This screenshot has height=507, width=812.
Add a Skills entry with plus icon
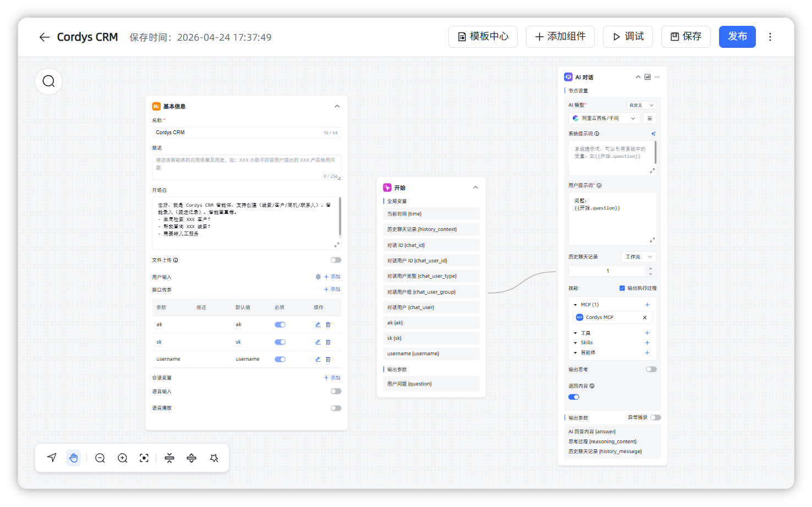(647, 343)
